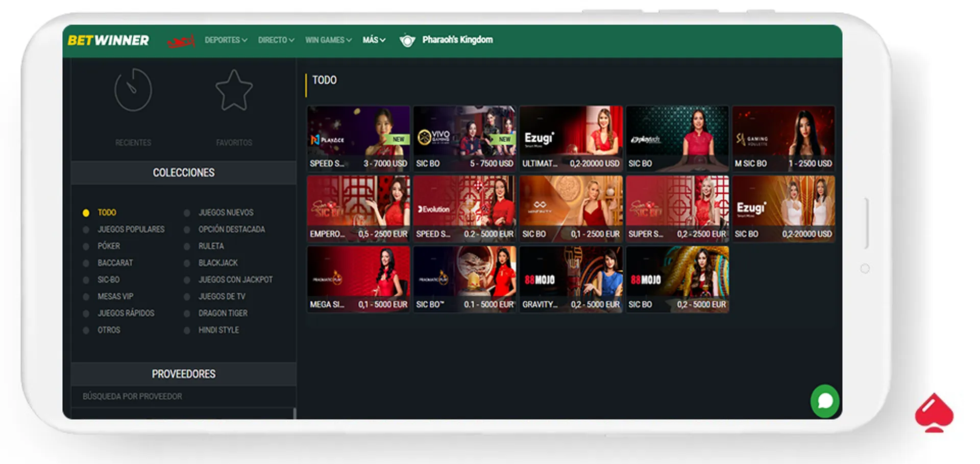This screenshot has height=464, width=980.
Task: Open Sic Bo 0,1-2500 EUR game
Action: tap(571, 209)
